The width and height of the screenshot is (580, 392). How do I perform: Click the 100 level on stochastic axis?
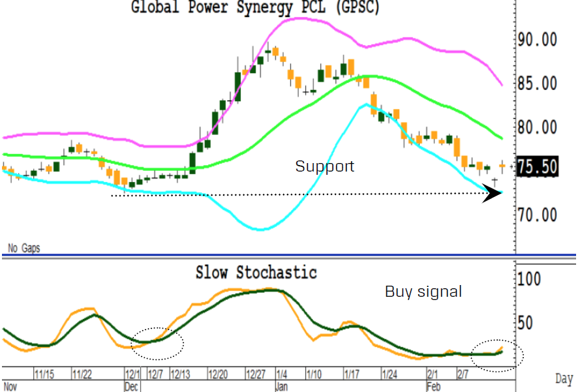529,279
